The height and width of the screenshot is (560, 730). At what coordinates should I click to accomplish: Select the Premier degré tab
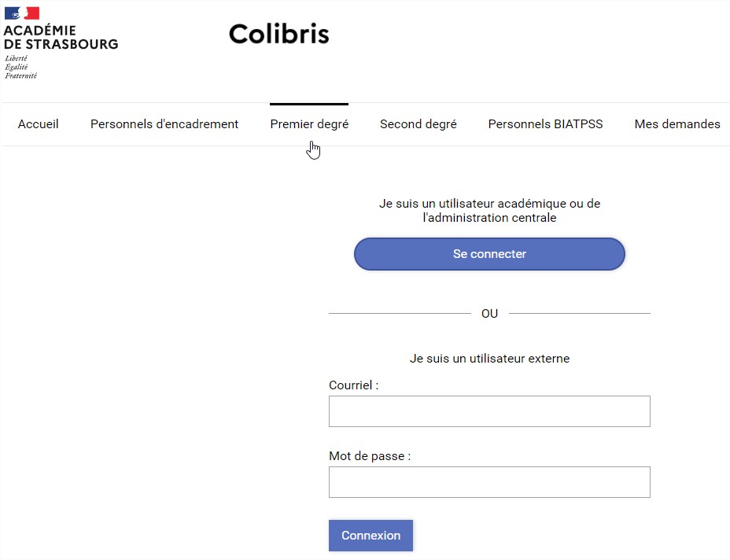click(x=309, y=124)
